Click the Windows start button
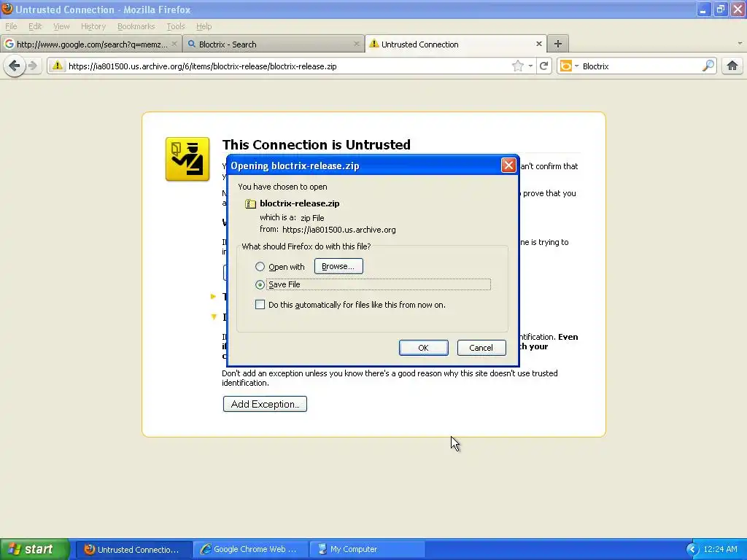747x560 pixels. point(35,549)
